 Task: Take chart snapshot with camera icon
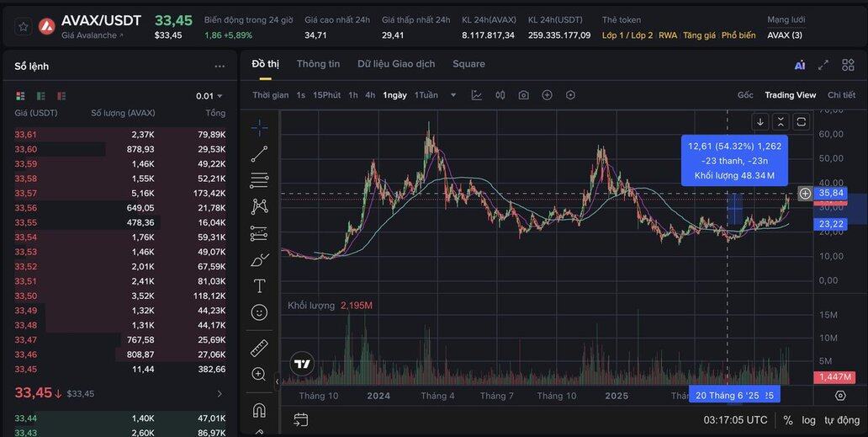point(523,95)
